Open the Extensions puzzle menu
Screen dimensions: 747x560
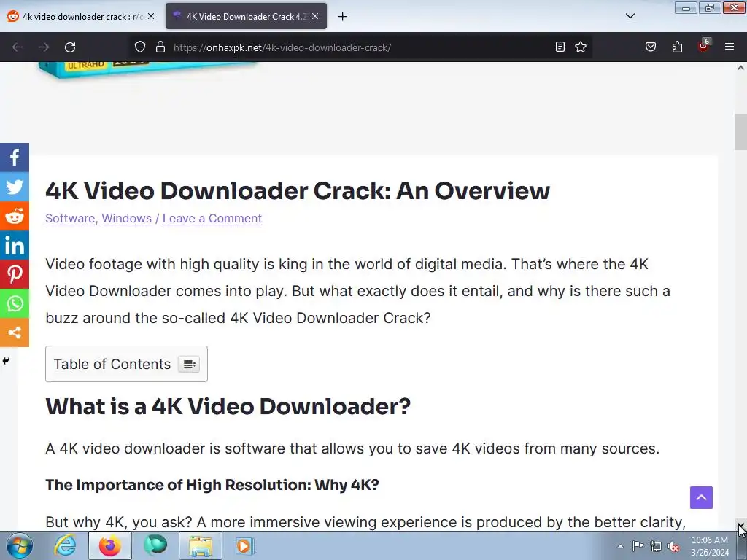pos(677,47)
